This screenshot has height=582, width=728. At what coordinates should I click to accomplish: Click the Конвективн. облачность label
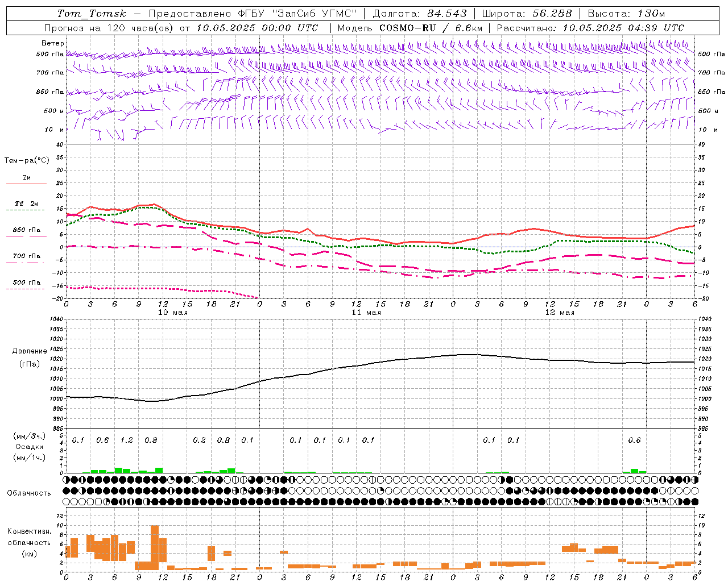30,537
